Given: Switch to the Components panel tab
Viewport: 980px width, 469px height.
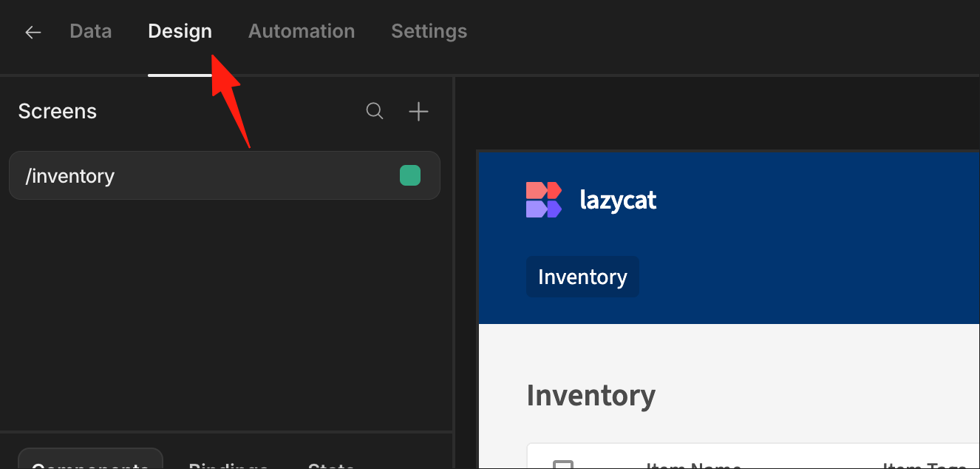Looking at the screenshot, I should [x=90, y=462].
